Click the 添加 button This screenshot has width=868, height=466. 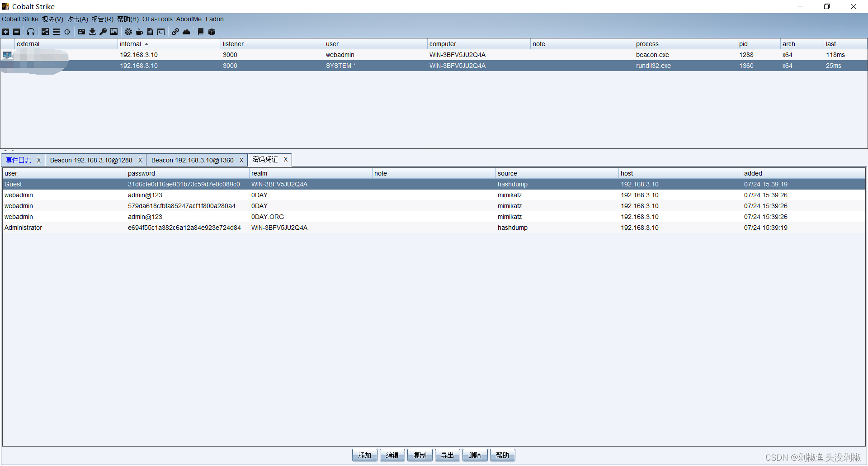[364, 455]
